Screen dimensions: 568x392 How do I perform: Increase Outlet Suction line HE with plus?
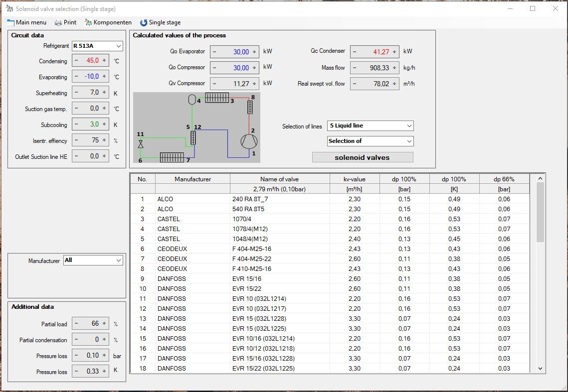point(104,156)
